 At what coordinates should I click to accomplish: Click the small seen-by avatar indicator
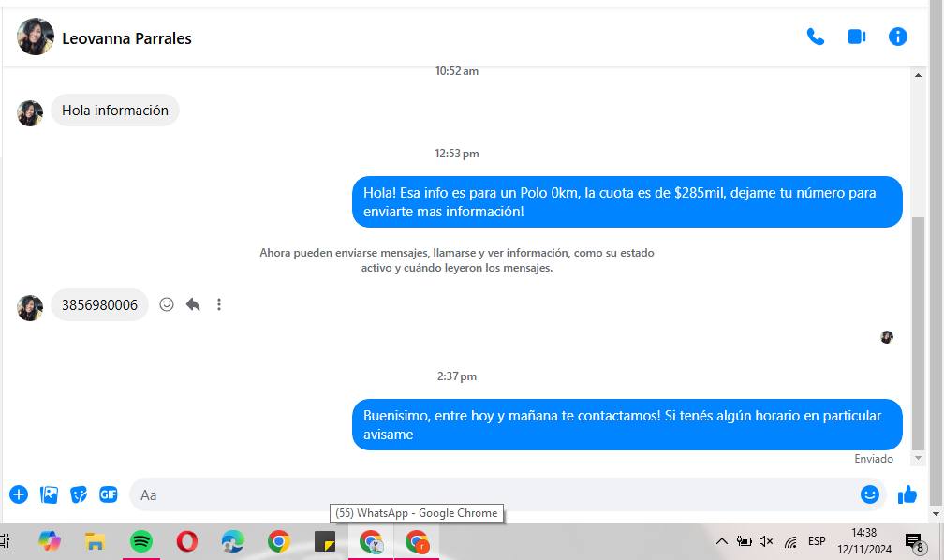[887, 336]
